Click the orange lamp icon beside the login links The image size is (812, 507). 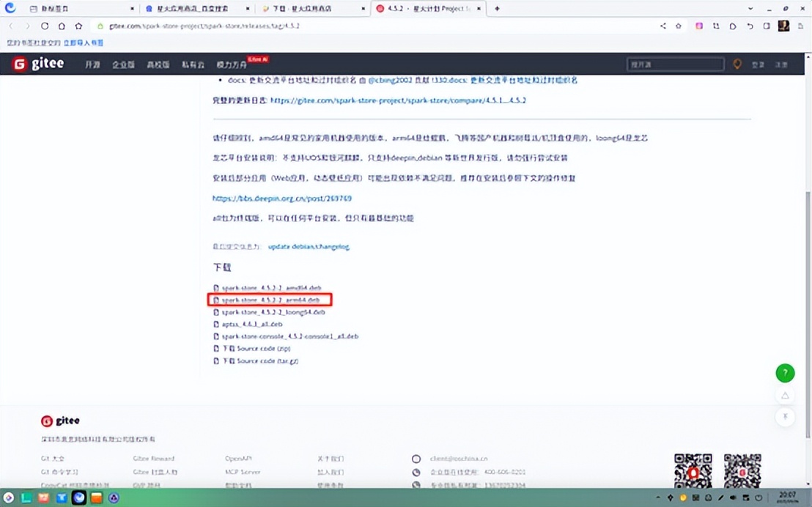coord(737,64)
